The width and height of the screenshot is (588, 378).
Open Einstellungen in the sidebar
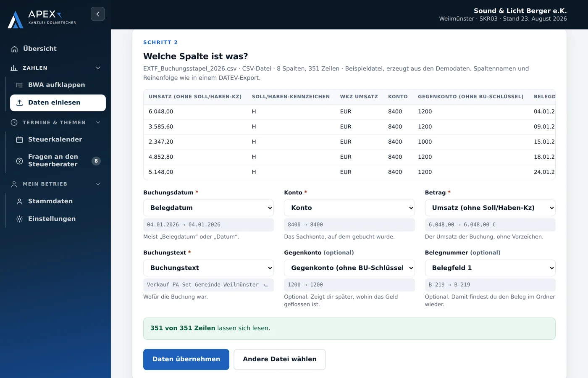(x=58, y=219)
